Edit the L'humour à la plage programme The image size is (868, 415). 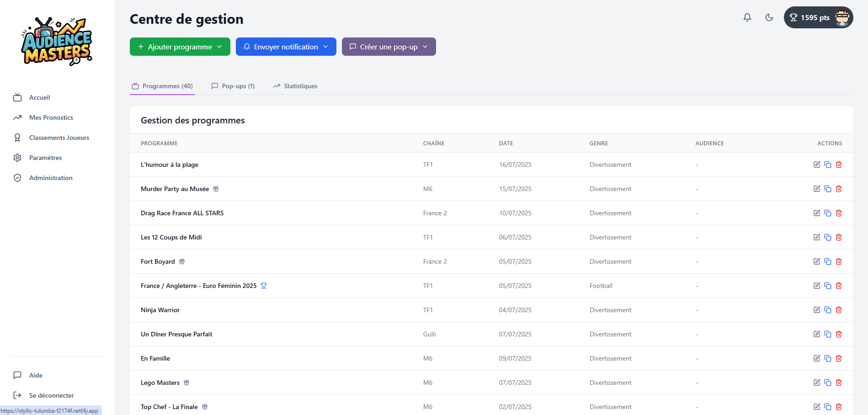[x=817, y=165]
